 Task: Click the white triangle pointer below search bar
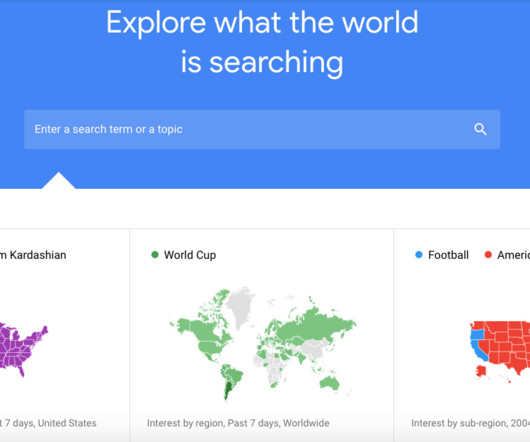[x=58, y=181]
